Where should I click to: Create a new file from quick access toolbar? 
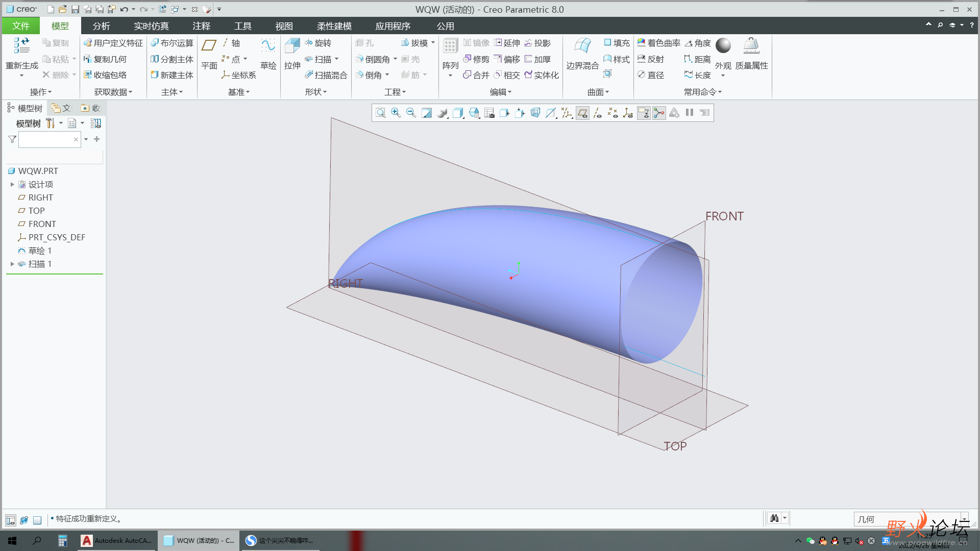pyautogui.click(x=51, y=9)
